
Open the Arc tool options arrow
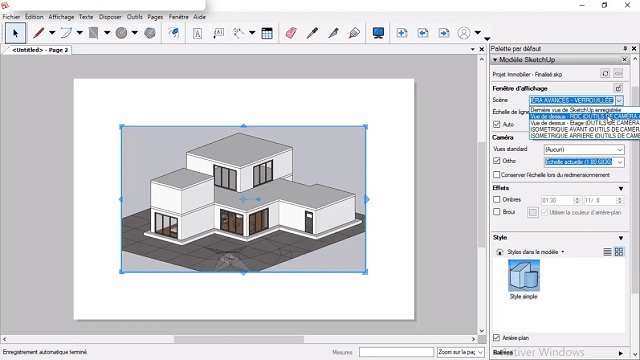[80, 33]
